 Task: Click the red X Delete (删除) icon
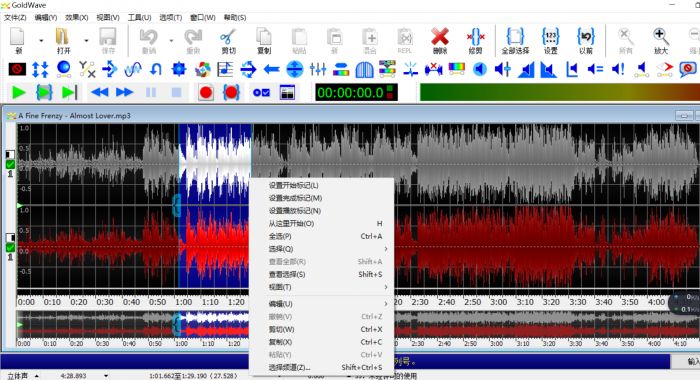(x=440, y=37)
